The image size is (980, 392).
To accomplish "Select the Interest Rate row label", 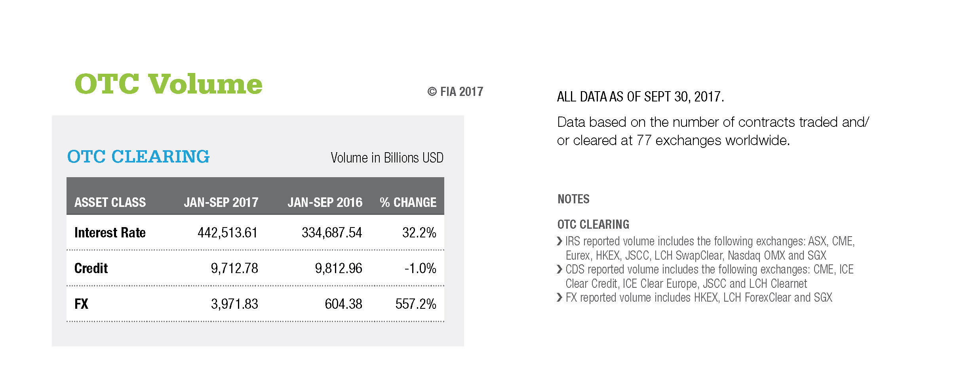I will click(110, 233).
